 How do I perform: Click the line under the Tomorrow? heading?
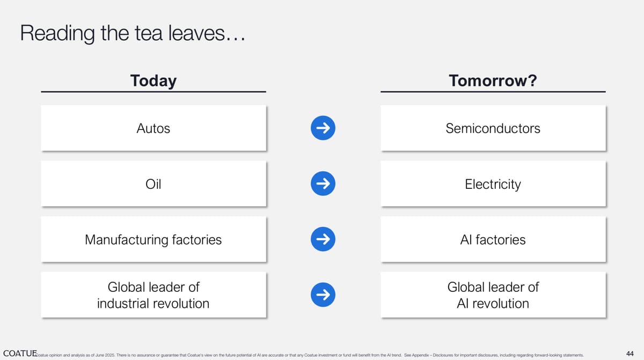pyautogui.click(x=493, y=92)
